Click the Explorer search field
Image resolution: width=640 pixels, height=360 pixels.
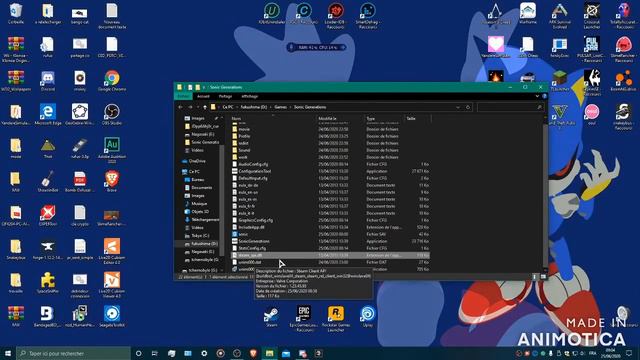click(x=511, y=107)
